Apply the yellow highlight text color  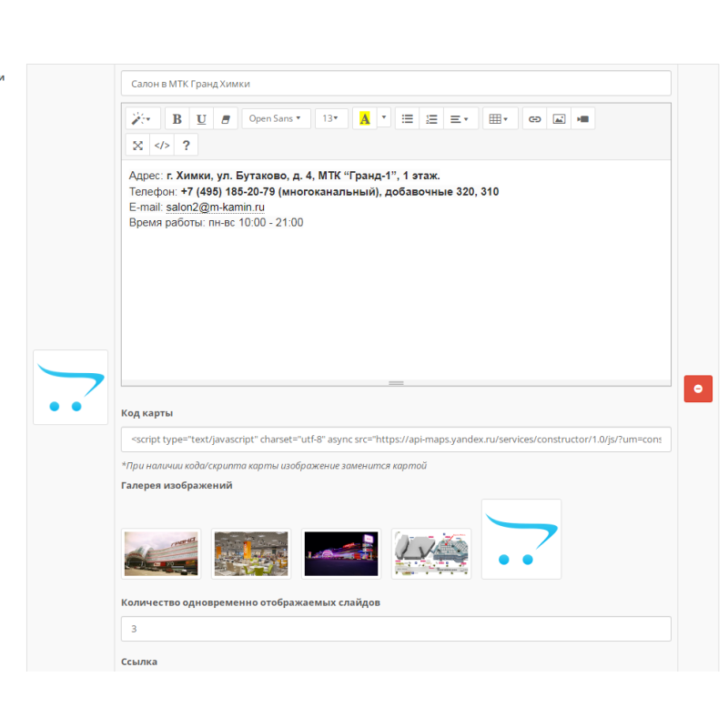click(365, 119)
